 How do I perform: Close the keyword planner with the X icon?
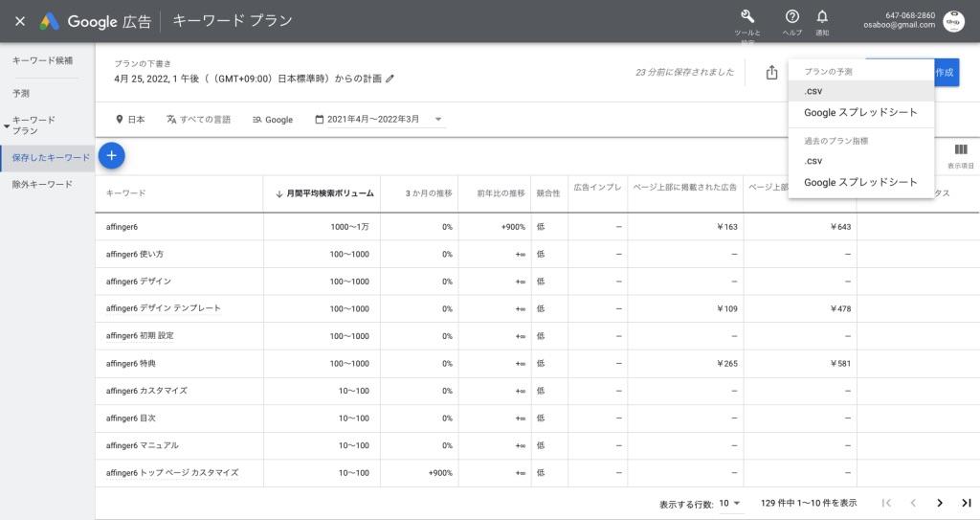(x=20, y=21)
